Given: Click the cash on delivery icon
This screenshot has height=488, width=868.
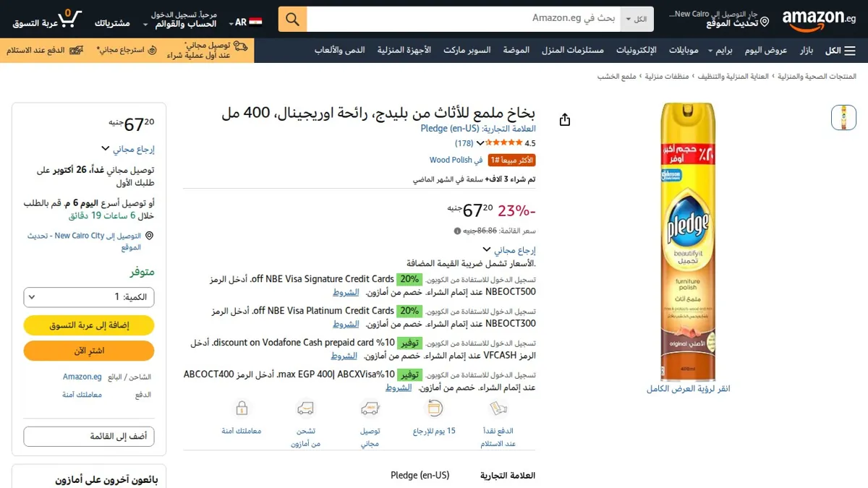Looking at the screenshot, I should tap(499, 408).
